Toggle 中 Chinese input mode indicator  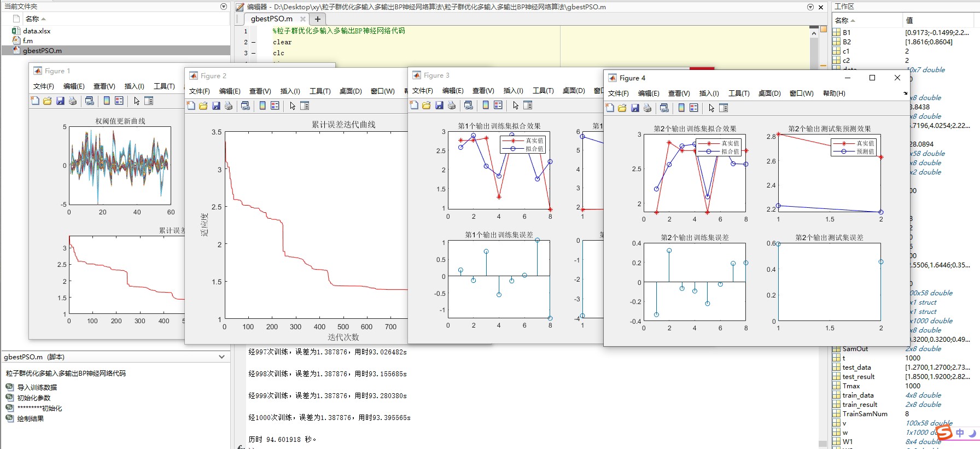click(960, 433)
